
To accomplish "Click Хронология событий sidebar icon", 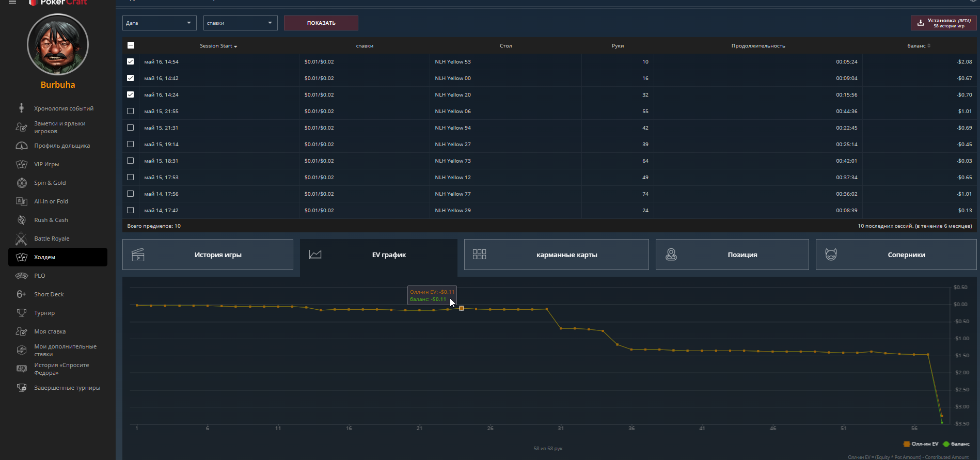I will pos(21,108).
